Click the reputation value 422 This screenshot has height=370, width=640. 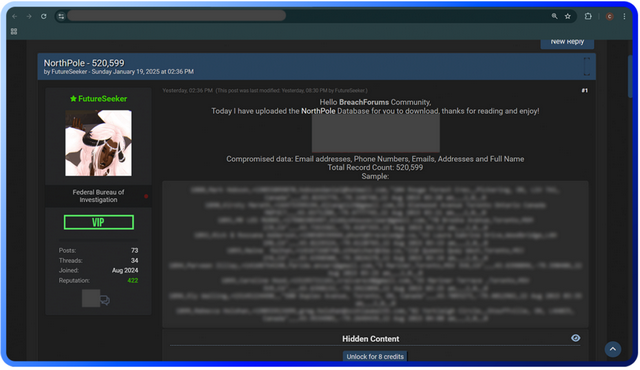point(133,281)
